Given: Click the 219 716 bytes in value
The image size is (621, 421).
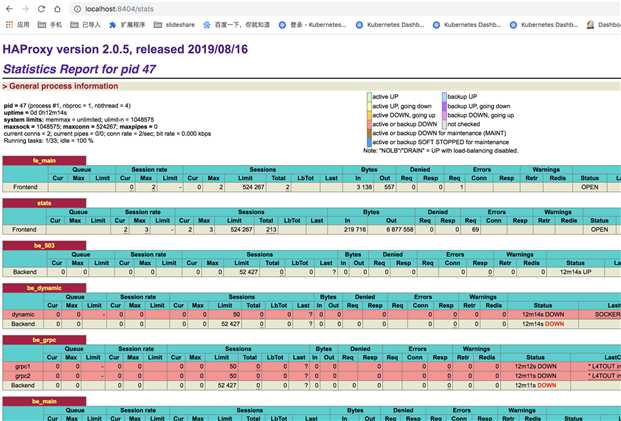Looking at the screenshot, I should tap(355, 229).
